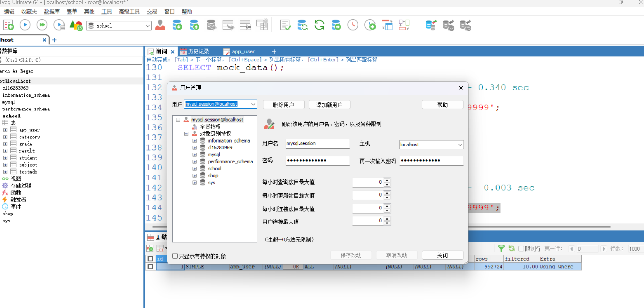
Task: Click the 密码 password field
Action: coord(317,161)
